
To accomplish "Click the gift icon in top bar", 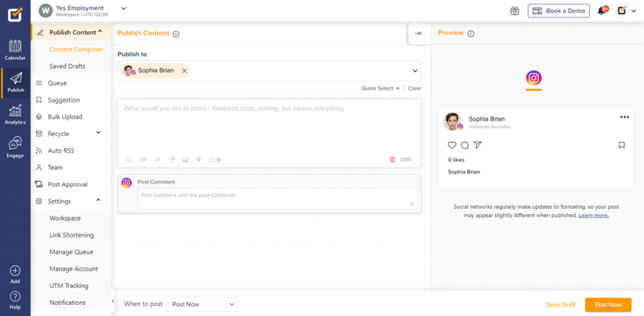I will [x=514, y=11].
